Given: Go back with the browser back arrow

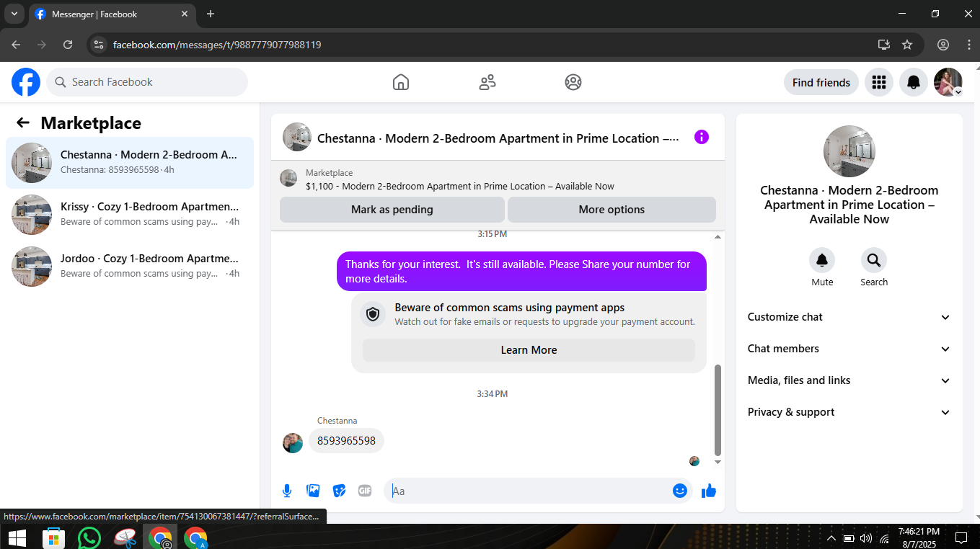Looking at the screenshot, I should (16, 45).
